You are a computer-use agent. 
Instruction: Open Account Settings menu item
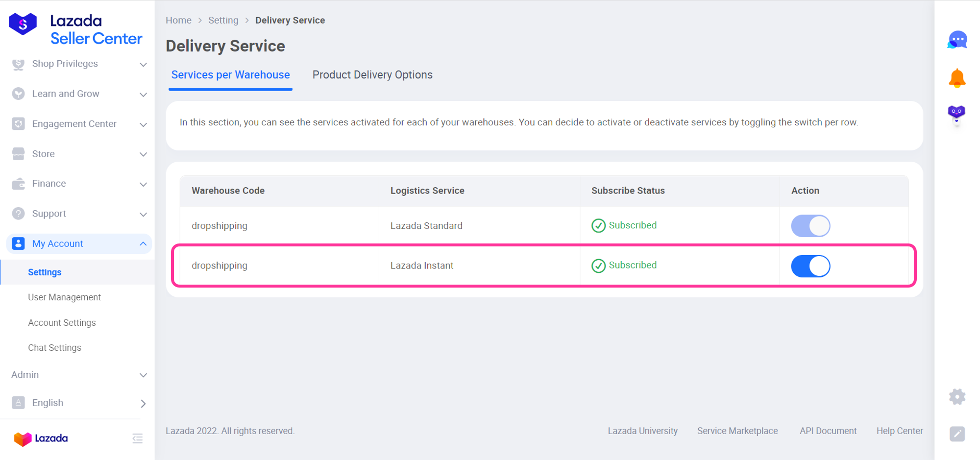[62, 323]
